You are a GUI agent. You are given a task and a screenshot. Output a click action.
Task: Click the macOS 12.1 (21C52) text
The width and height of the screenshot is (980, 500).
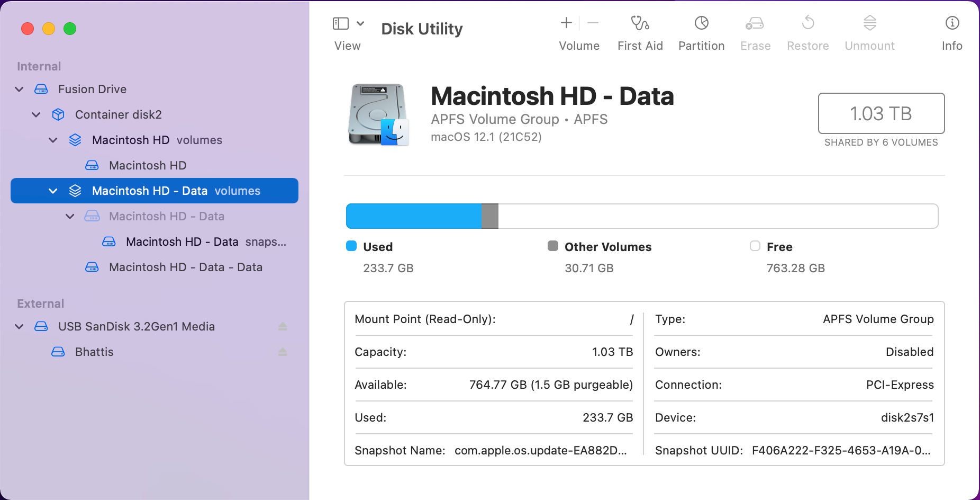point(486,137)
